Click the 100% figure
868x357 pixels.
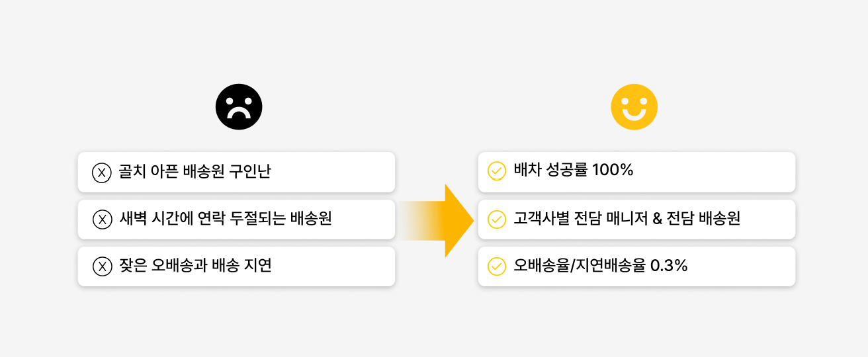pyautogui.click(x=613, y=171)
